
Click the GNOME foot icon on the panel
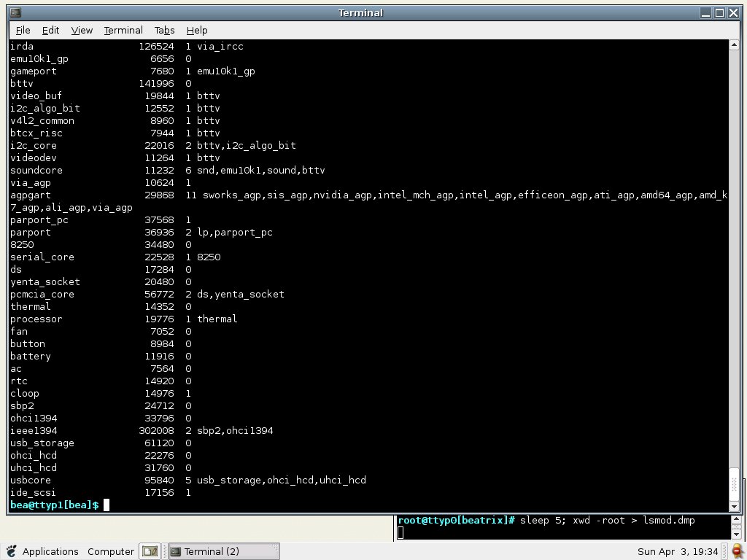coord(12,551)
